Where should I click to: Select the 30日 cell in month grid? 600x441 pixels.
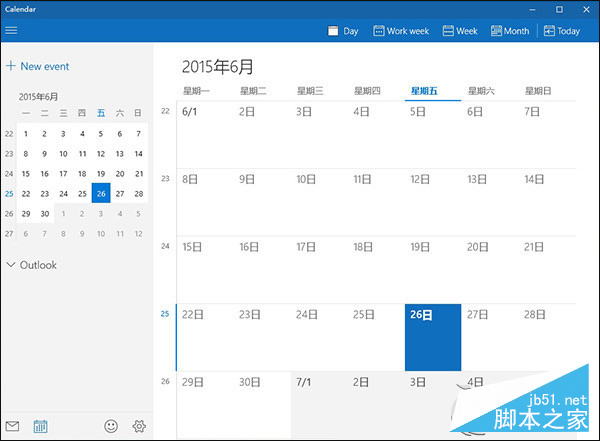[262, 405]
